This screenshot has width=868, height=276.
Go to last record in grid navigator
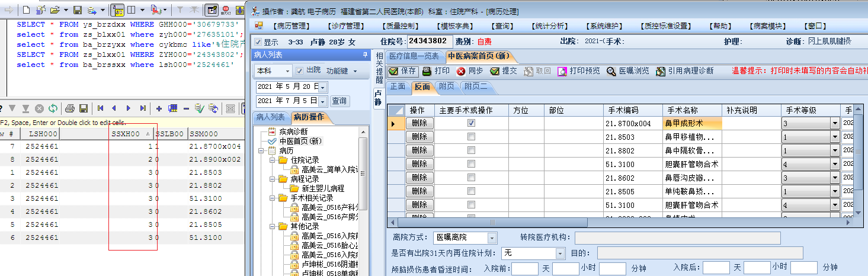(x=143, y=108)
